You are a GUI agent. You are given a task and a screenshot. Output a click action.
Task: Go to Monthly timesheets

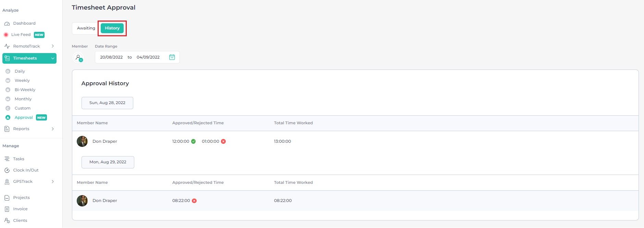coord(23,99)
